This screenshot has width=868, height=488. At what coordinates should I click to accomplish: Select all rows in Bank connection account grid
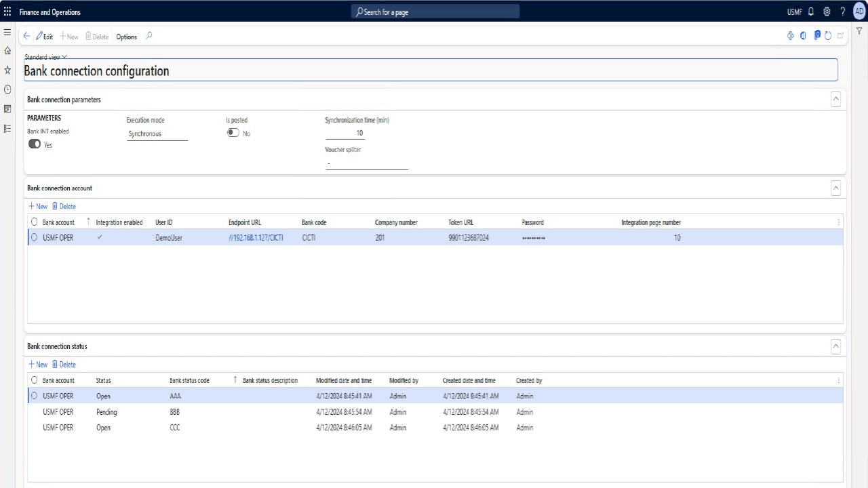pyautogui.click(x=35, y=222)
